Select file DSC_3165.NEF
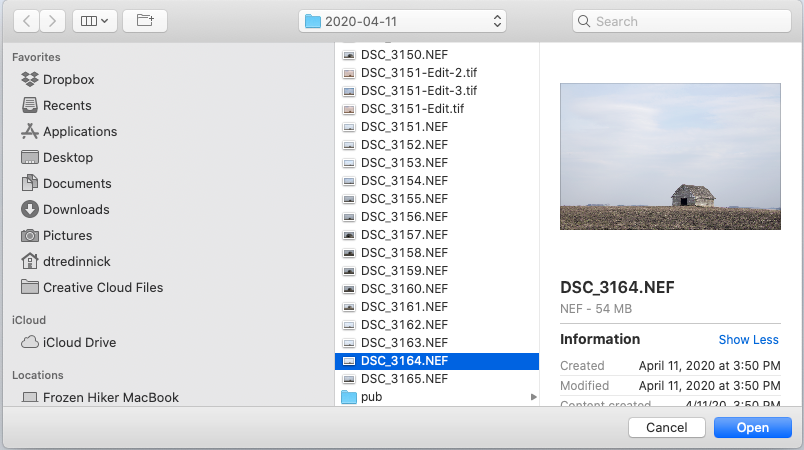Screen dimensions: 804x450 437,379
